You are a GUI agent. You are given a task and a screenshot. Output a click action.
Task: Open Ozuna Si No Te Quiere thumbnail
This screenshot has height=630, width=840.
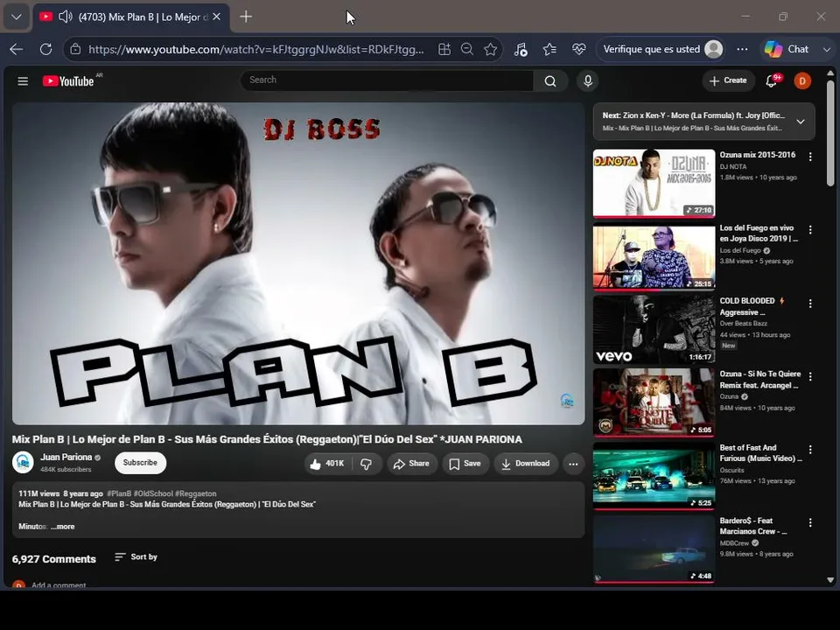pos(654,402)
